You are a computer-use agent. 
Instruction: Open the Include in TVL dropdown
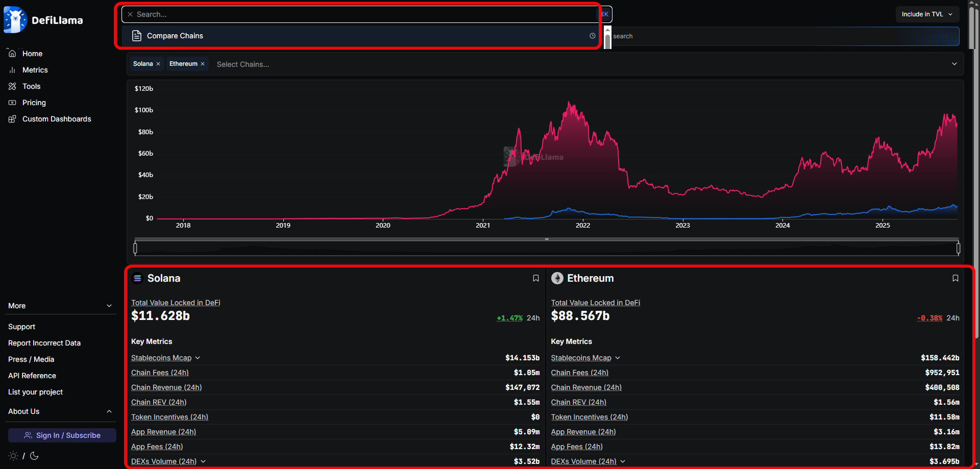(x=926, y=14)
